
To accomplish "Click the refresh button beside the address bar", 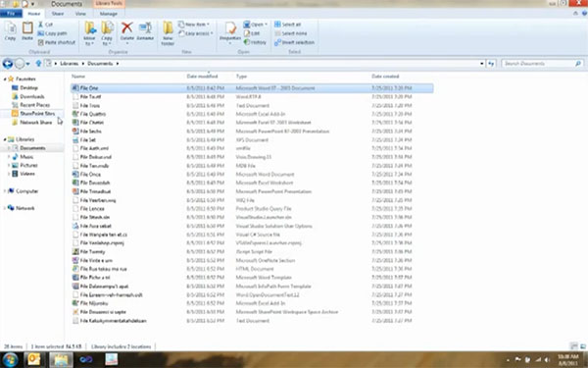I will (491, 64).
